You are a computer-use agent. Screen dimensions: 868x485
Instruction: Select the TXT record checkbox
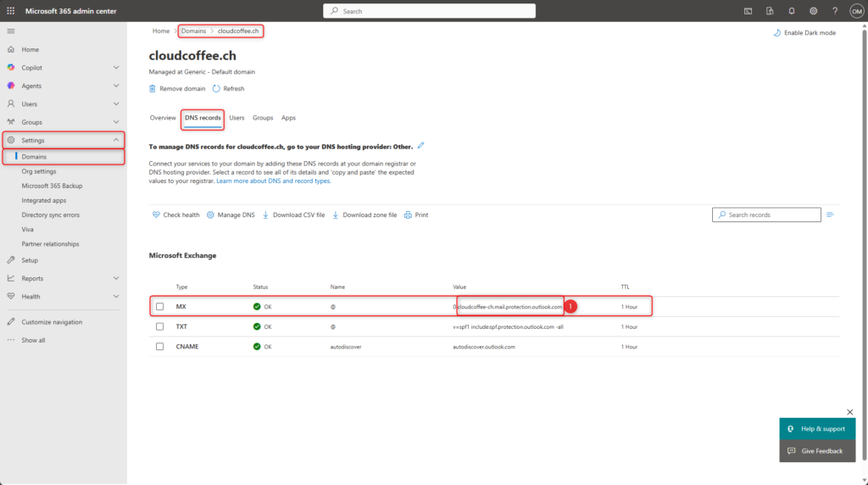click(x=159, y=326)
